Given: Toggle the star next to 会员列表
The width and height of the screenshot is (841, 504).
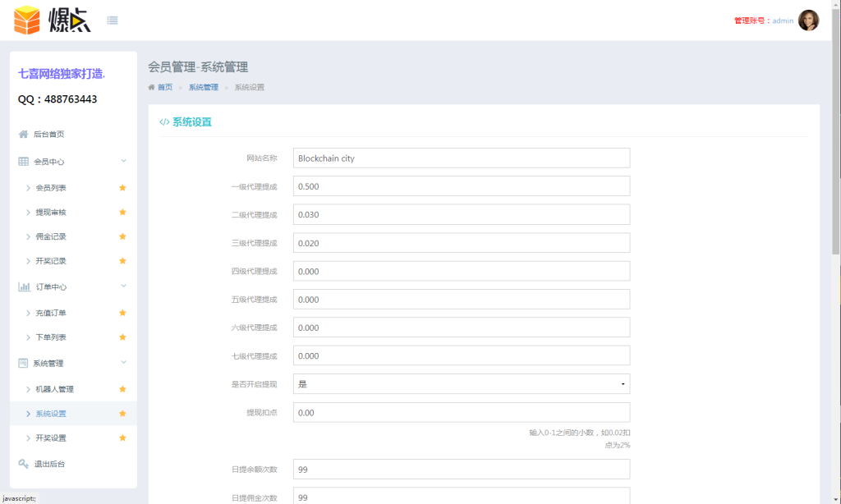Looking at the screenshot, I should (122, 187).
